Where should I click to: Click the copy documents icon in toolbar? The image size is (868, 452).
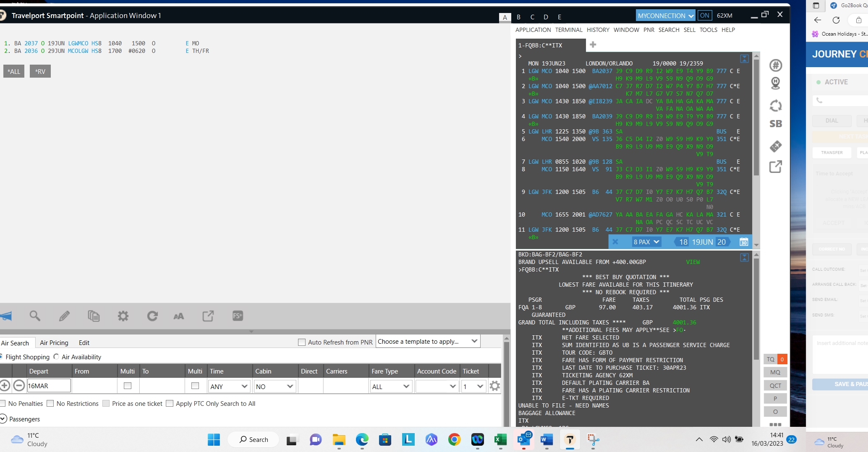[94, 316]
